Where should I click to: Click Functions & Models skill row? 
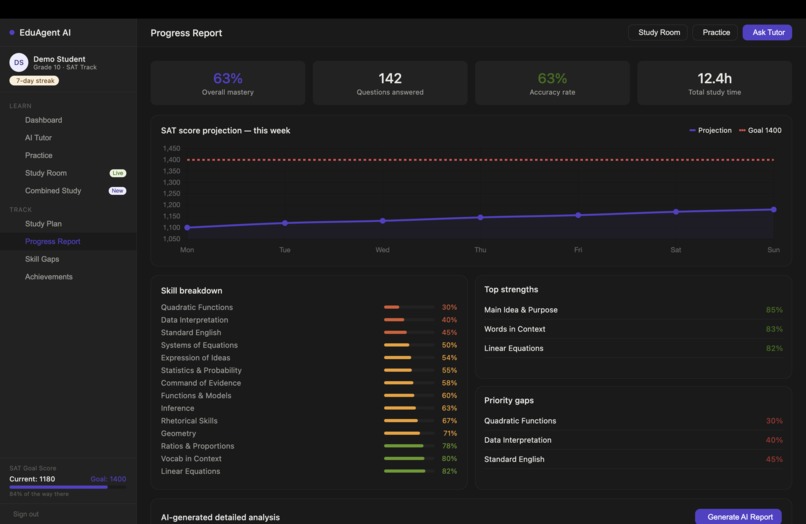coord(309,395)
